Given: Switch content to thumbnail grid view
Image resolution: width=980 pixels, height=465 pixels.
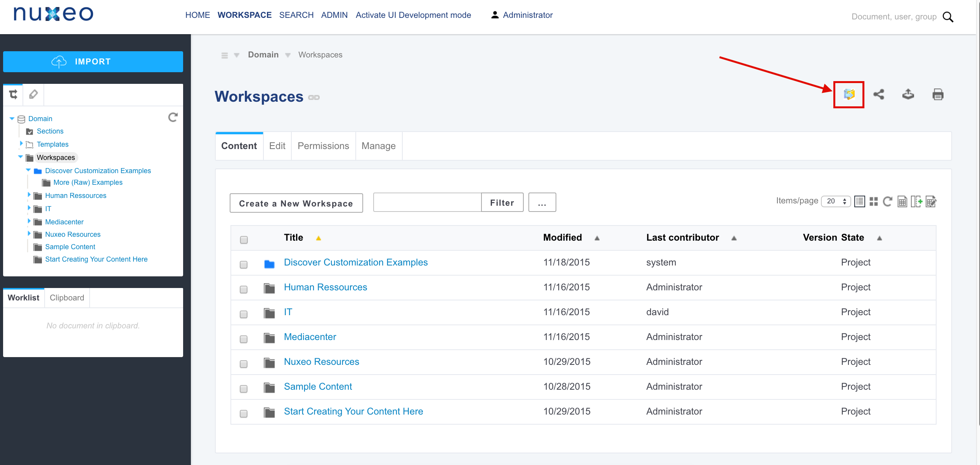Looking at the screenshot, I should (x=874, y=201).
